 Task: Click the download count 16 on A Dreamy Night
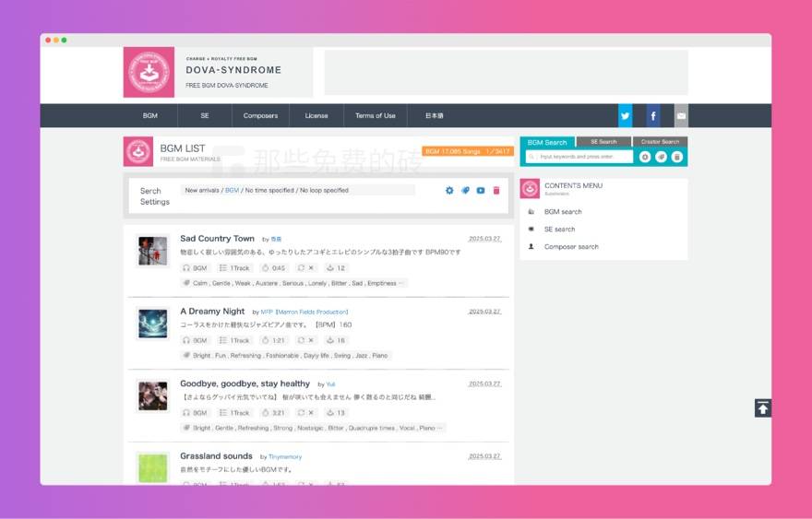(x=336, y=340)
